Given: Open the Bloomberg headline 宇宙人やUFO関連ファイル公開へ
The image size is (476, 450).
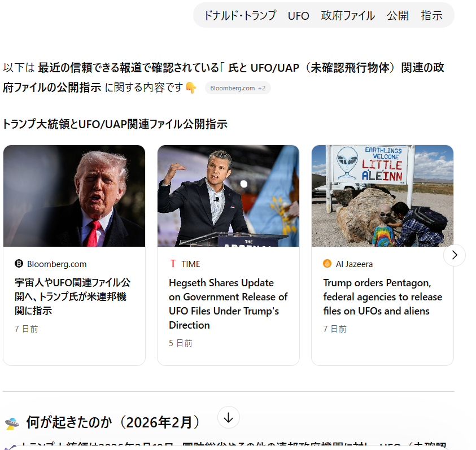Looking at the screenshot, I should pos(72,296).
